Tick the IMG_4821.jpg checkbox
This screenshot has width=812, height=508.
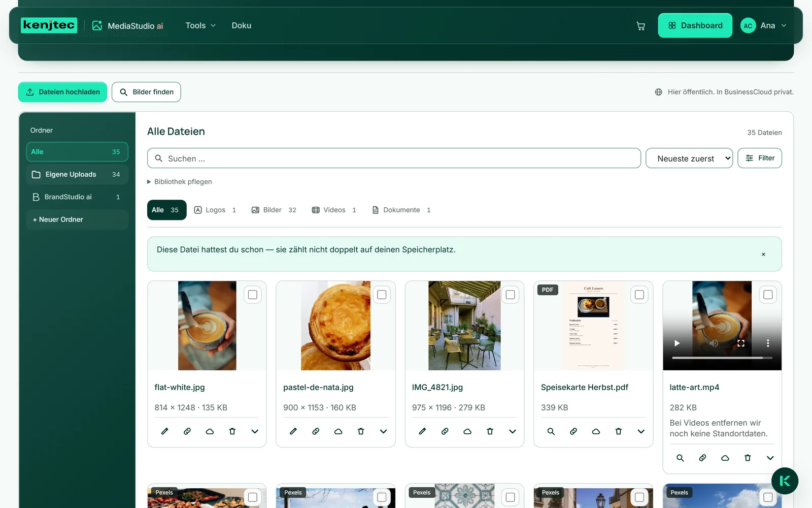click(x=511, y=295)
